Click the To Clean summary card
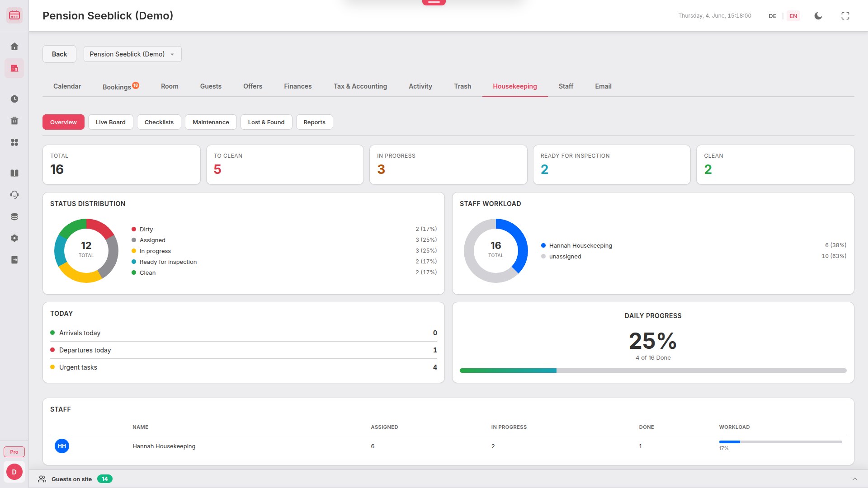Viewport: 868px width, 488px height. click(285, 164)
